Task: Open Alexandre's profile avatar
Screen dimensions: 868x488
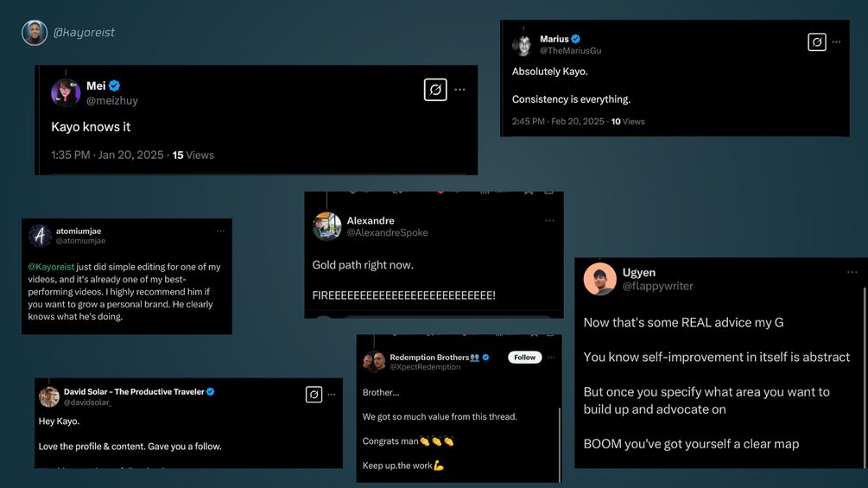Action: pos(327,226)
